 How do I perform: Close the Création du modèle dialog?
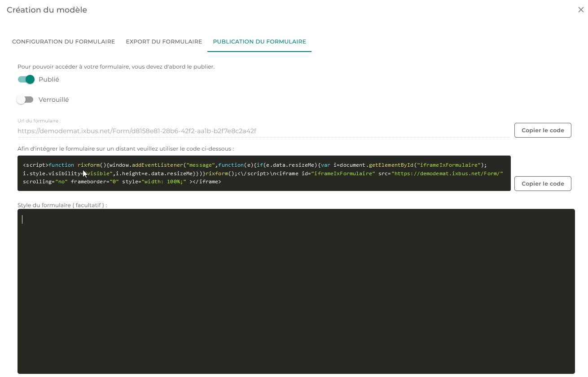[581, 9]
